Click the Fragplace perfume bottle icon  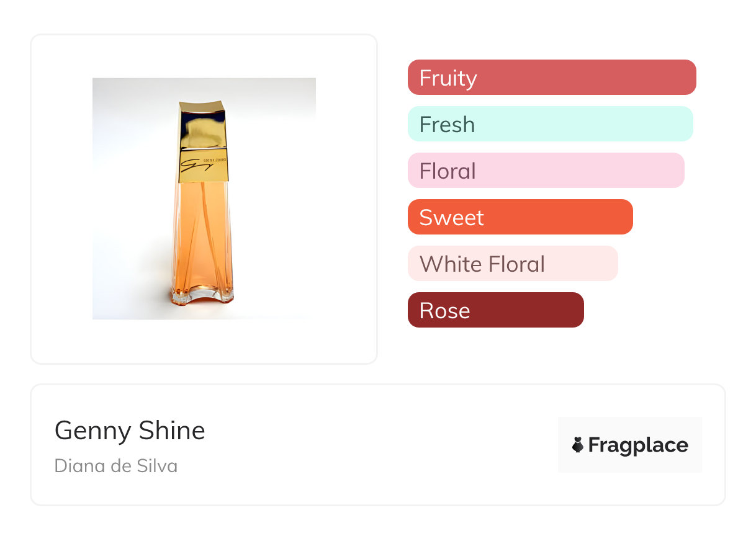tap(578, 445)
